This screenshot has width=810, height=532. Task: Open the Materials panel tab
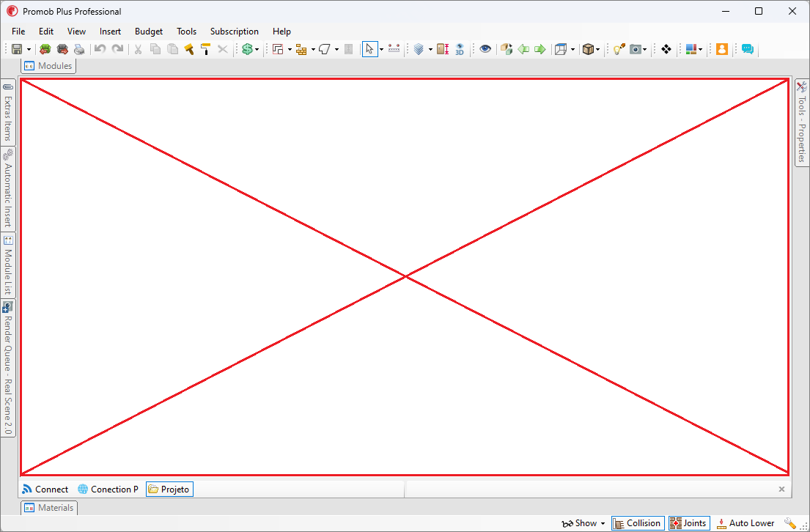[49, 508]
